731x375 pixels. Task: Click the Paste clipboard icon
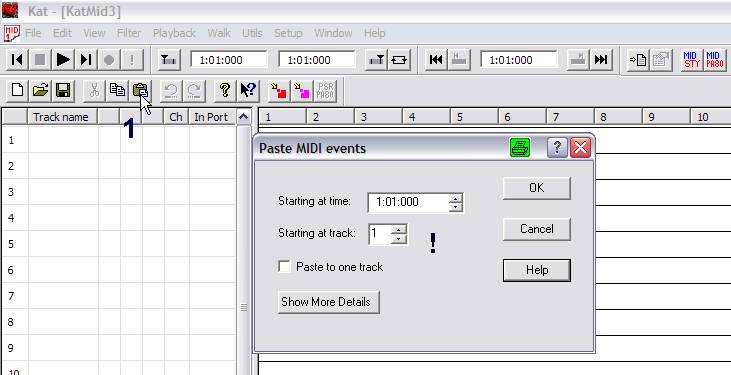(140, 90)
